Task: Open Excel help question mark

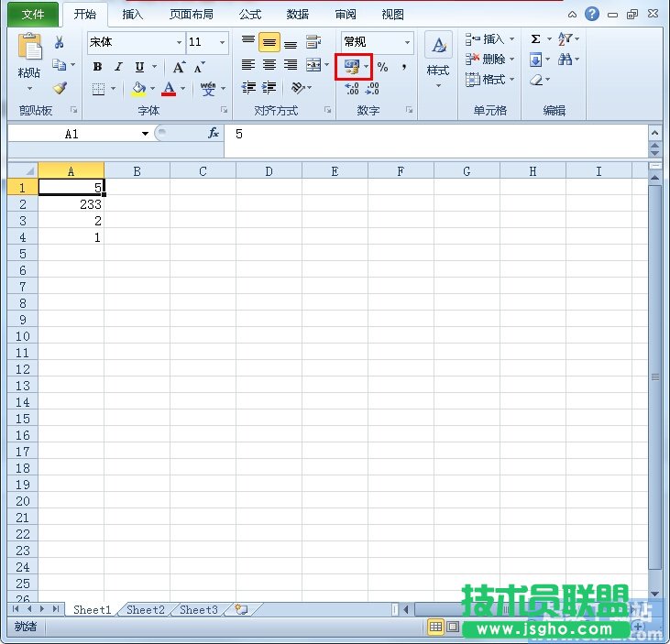Action: tap(592, 14)
